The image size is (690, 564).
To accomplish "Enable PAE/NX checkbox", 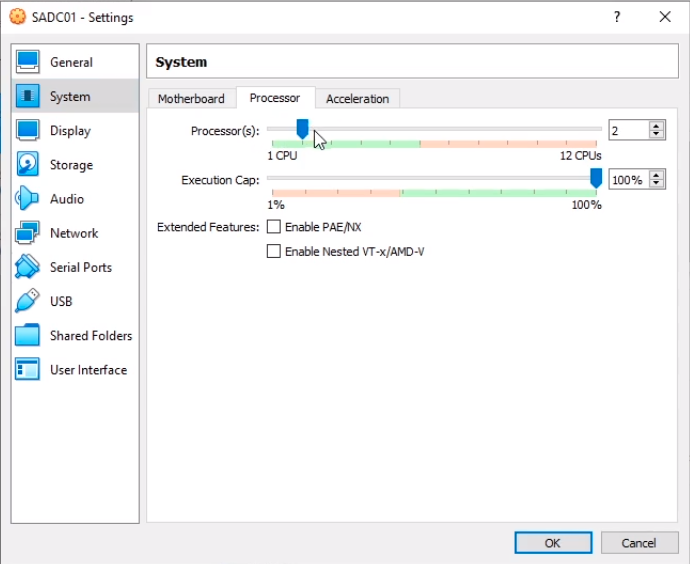I will click(274, 227).
